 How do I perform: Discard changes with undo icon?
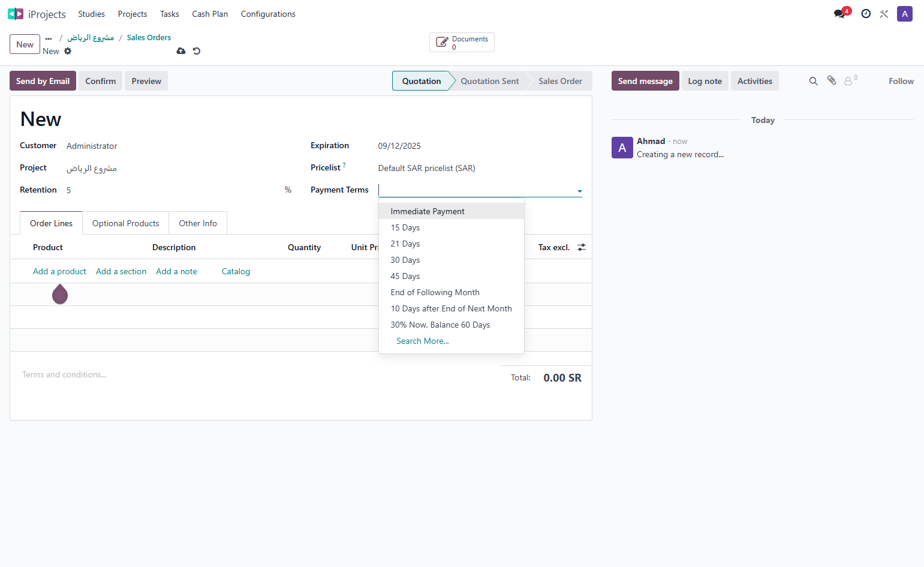[x=197, y=51]
